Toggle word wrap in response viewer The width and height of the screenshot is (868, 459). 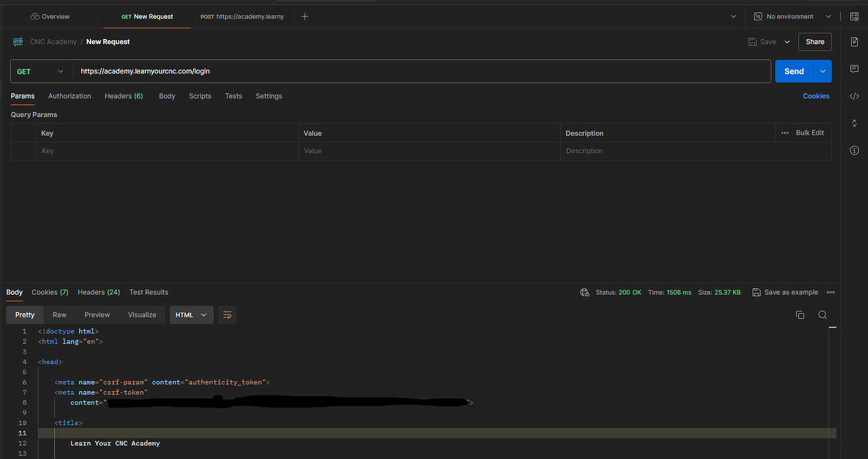227,314
